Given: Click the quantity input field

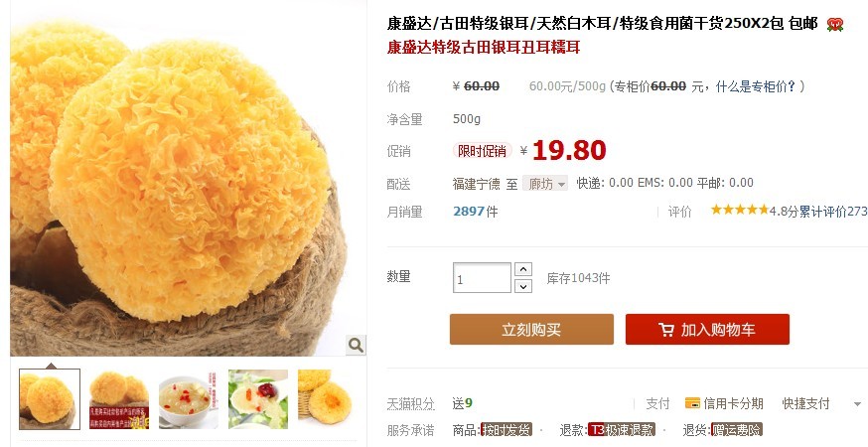Looking at the screenshot, I should coord(482,278).
